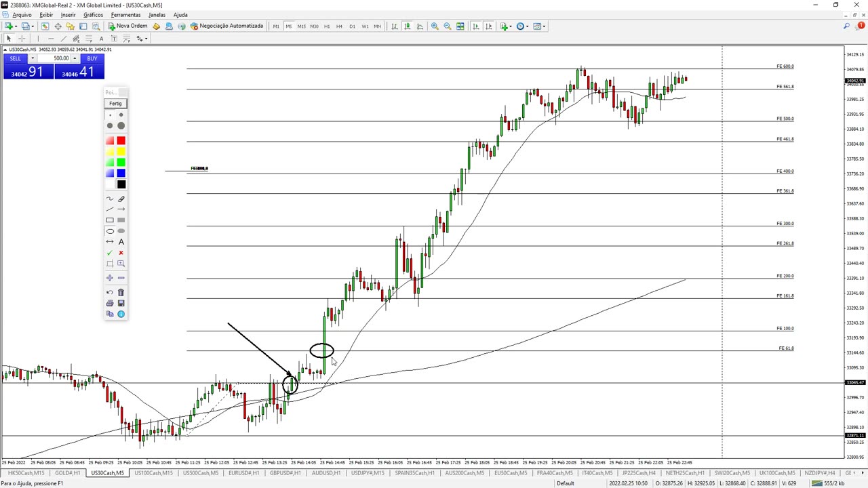Image resolution: width=868 pixels, height=488 pixels.
Task: Toggle Negociação Automatizada auto trading
Action: [226, 26]
